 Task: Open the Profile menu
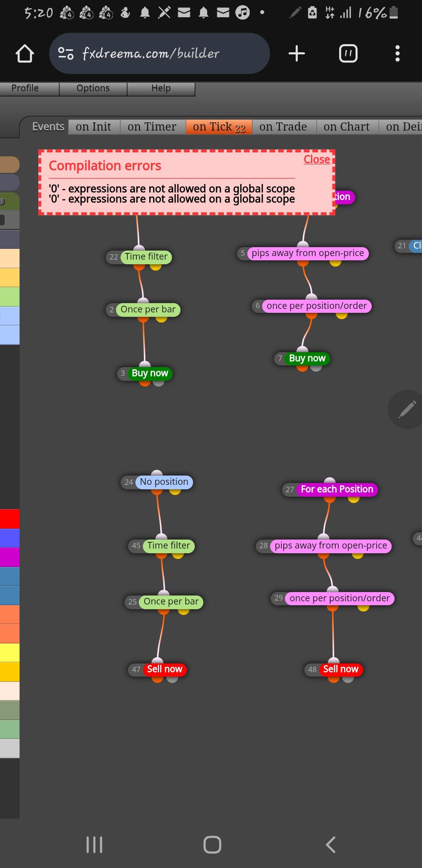pos(25,88)
